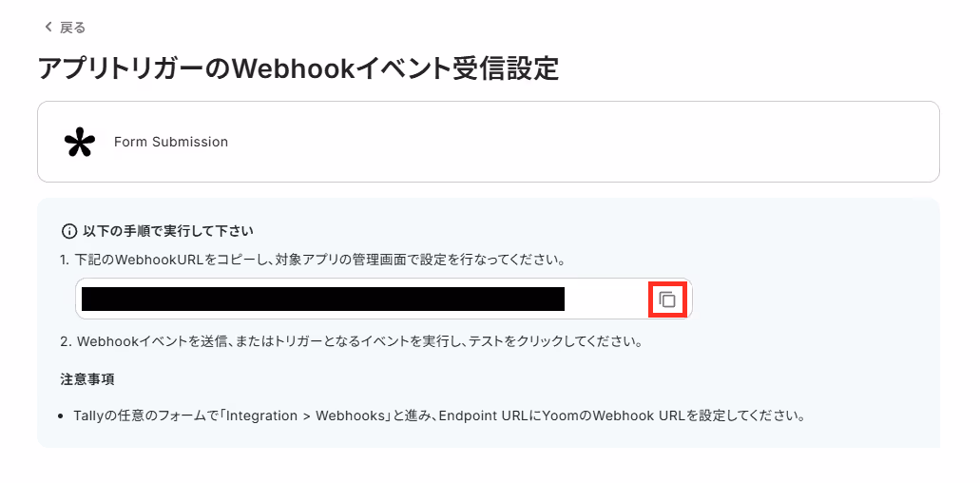Click the info circle icon beside 以下の手順
The height and width of the screenshot is (483, 980).
tap(68, 231)
